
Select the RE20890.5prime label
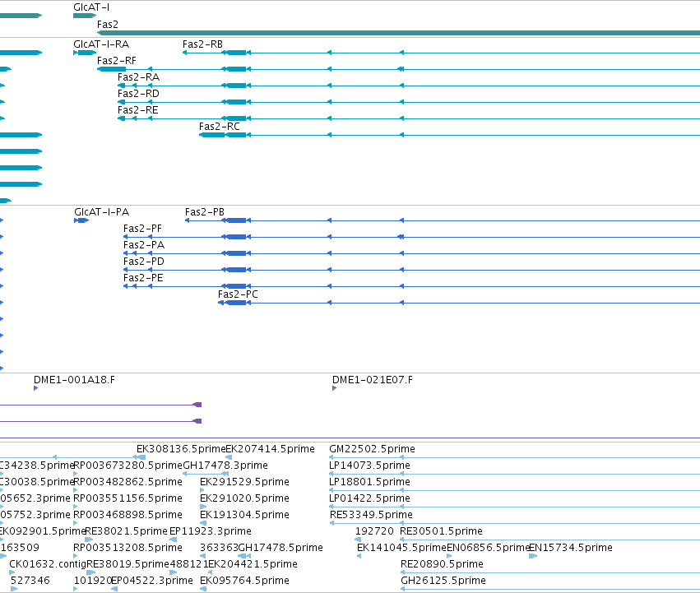tap(442, 564)
